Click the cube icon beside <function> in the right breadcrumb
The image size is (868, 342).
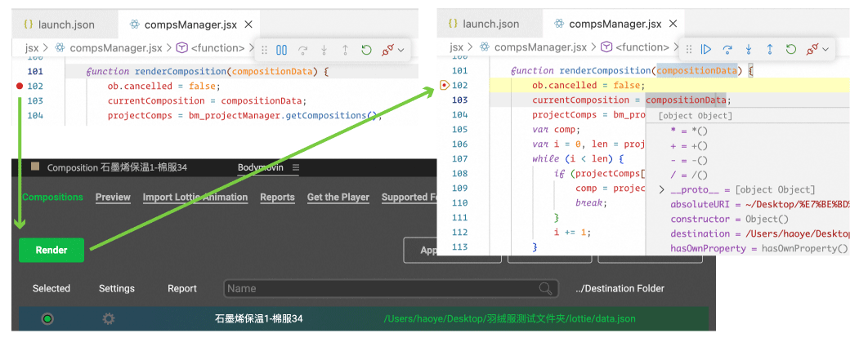pos(606,47)
